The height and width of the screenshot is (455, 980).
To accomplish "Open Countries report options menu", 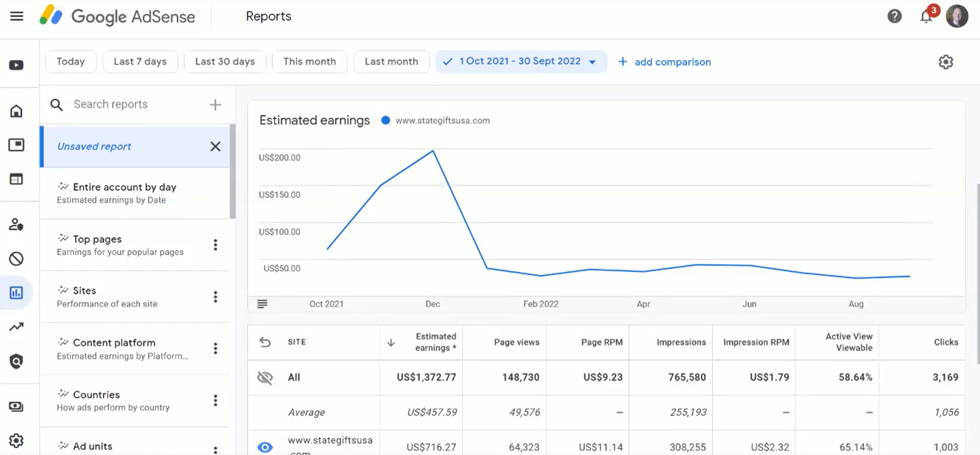I will (215, 400).
